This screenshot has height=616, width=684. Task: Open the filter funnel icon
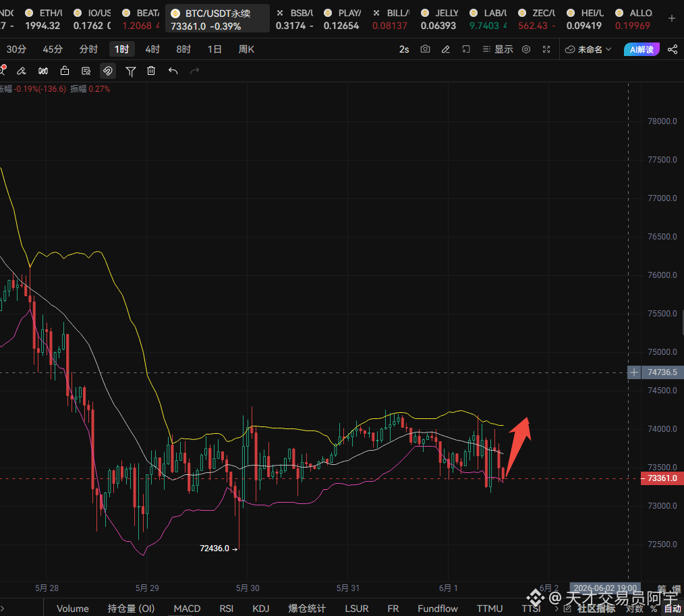click(x=130, y=71)
